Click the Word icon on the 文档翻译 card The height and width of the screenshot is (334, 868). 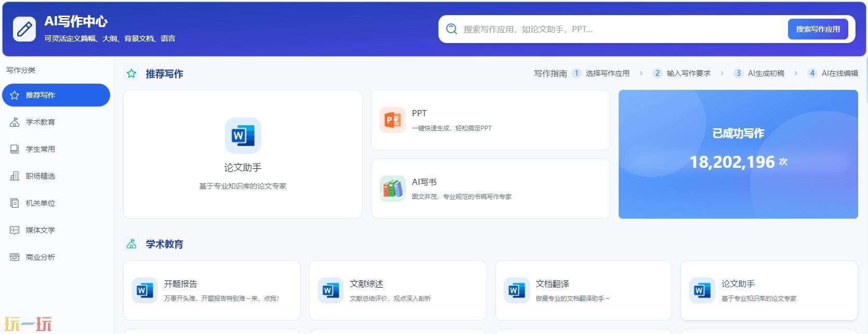(x=516, y=290)
